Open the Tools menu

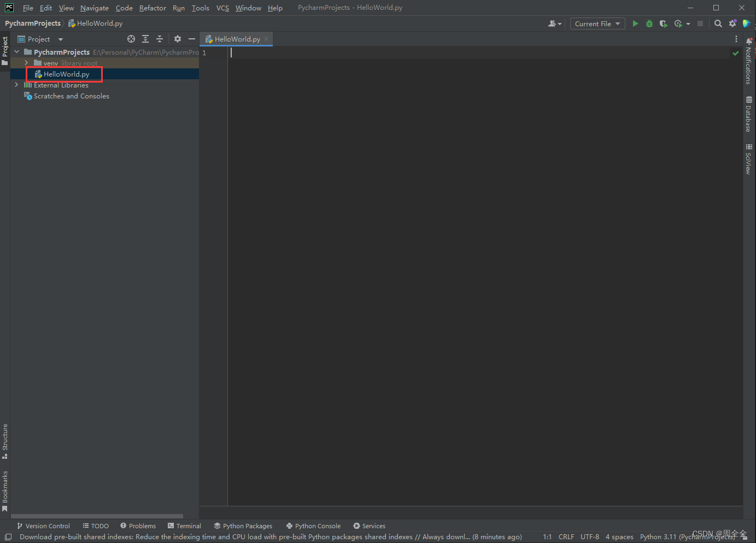pyautogui.click(x=201, y=8)
